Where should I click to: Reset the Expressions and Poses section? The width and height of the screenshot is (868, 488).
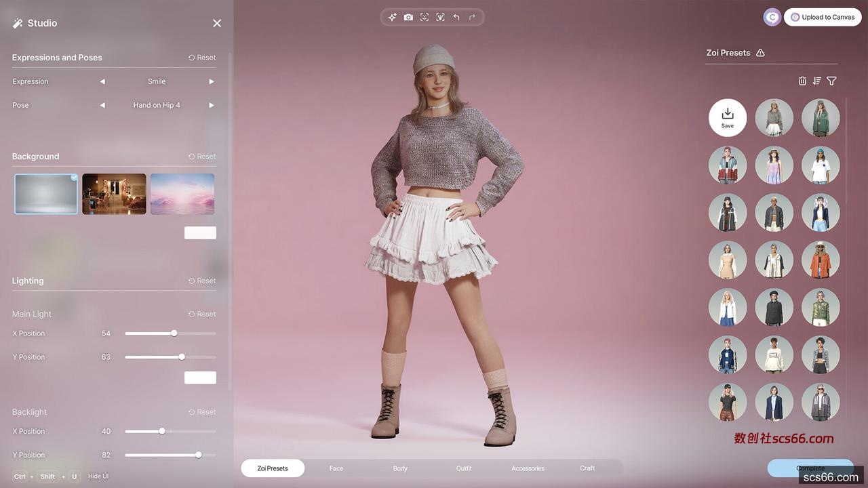click(x=202, y=58)
